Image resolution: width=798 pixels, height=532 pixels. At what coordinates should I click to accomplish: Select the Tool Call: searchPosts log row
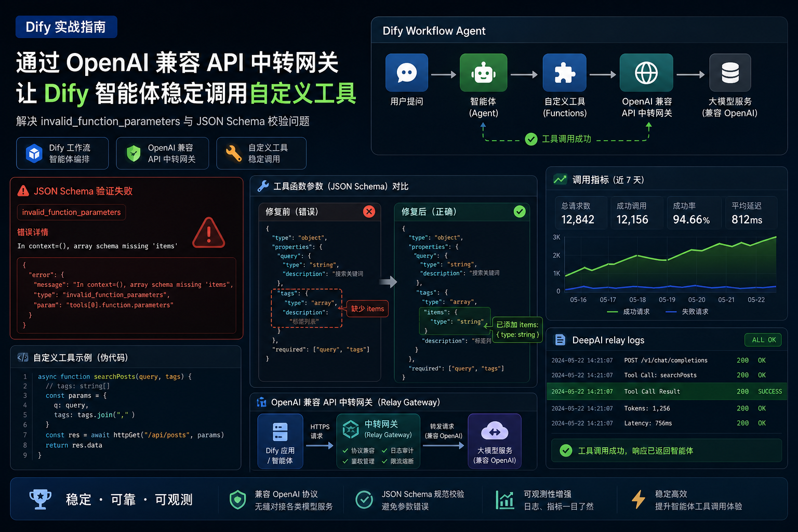[667, 375]
